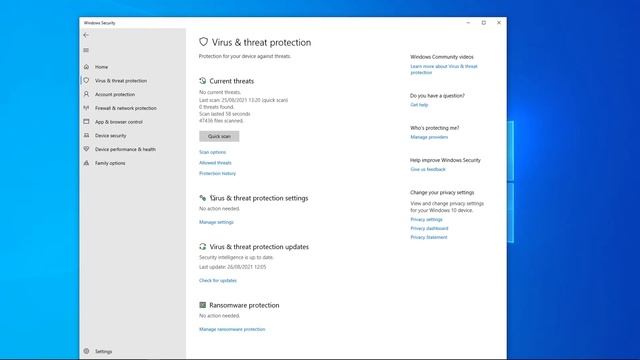
Task: Open Privacy settings link
Action: [426, 220]
